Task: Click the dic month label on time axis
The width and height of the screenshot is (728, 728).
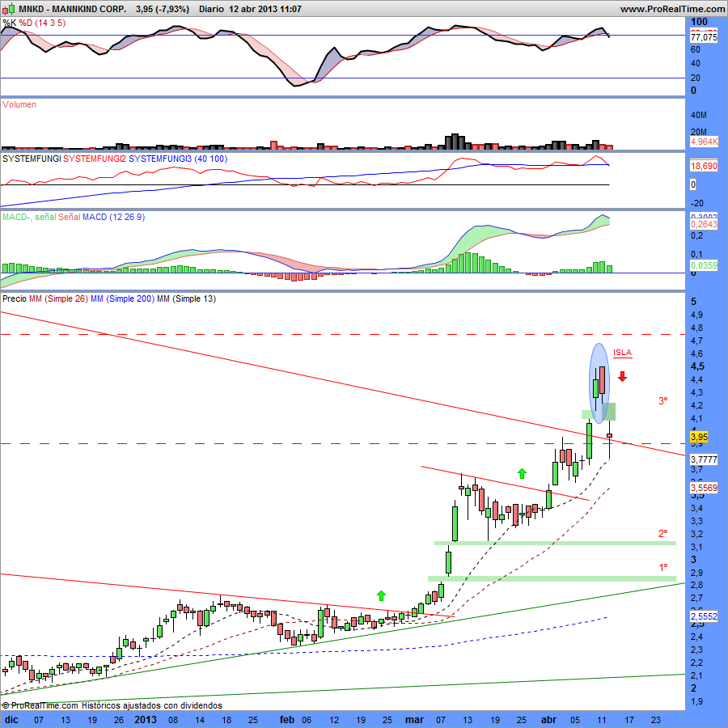Action: point(11,720)
